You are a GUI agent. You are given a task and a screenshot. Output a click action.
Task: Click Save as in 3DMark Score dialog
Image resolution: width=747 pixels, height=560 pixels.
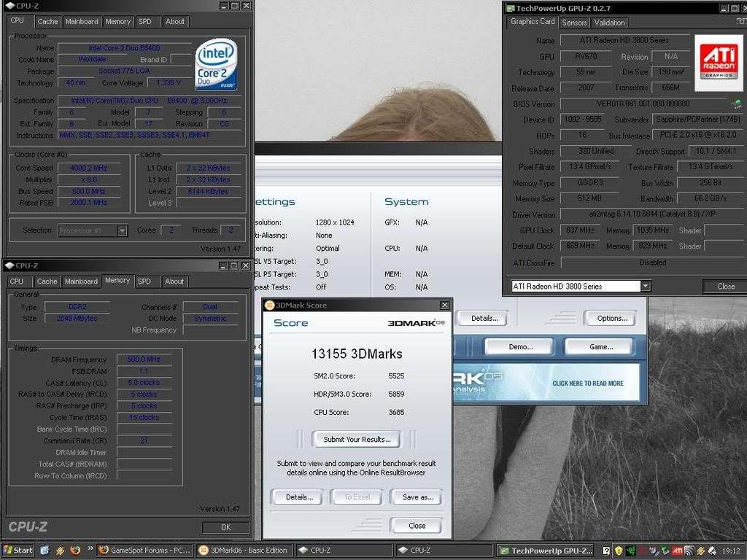(x=418, y=497)
